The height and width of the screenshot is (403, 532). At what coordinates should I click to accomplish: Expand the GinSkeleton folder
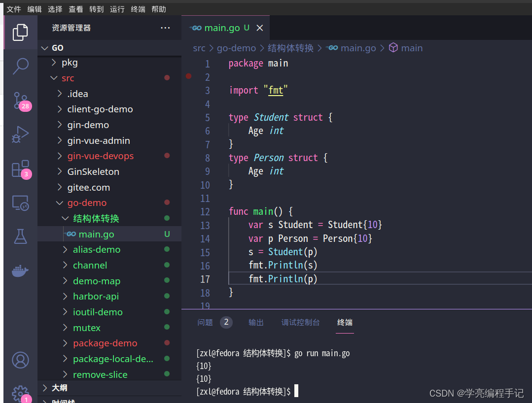pos(60,171)
